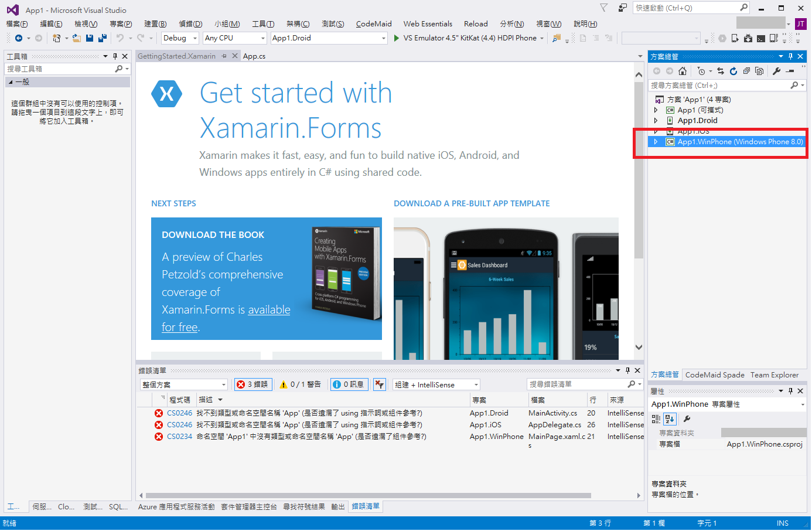Click the Open File folder icon
The width and height of the screenshot is (812, 531).
pos(76,38)
